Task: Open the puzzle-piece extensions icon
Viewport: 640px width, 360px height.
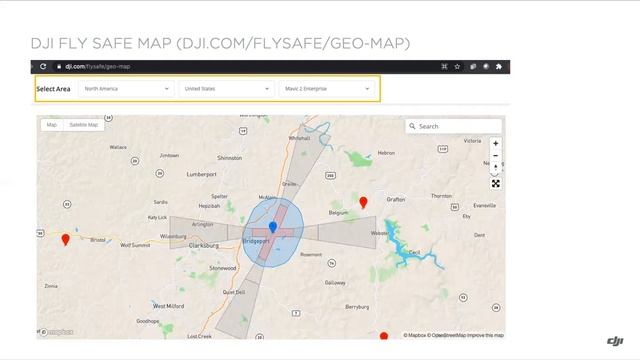Action: pyautogui.click(x=498, y=67)
